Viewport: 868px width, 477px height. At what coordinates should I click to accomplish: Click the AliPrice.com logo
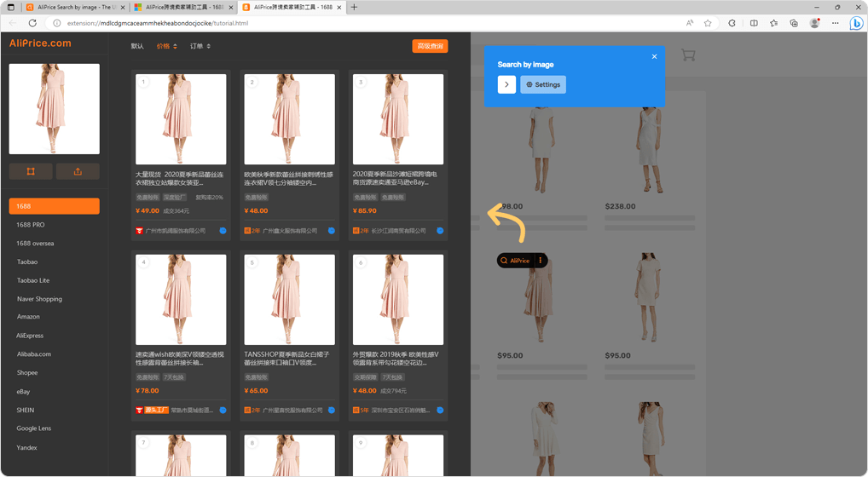pos(40,43)
